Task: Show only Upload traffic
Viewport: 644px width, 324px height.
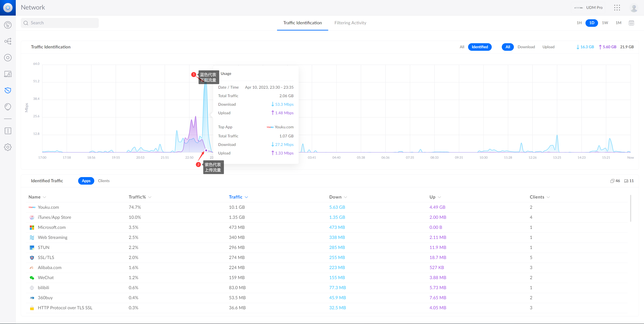Action: pyautogui.click(x=548, y=47)
